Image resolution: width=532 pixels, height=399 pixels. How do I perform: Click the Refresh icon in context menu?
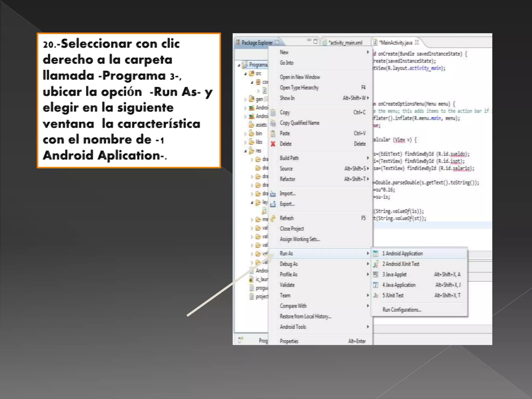point(273,218)
